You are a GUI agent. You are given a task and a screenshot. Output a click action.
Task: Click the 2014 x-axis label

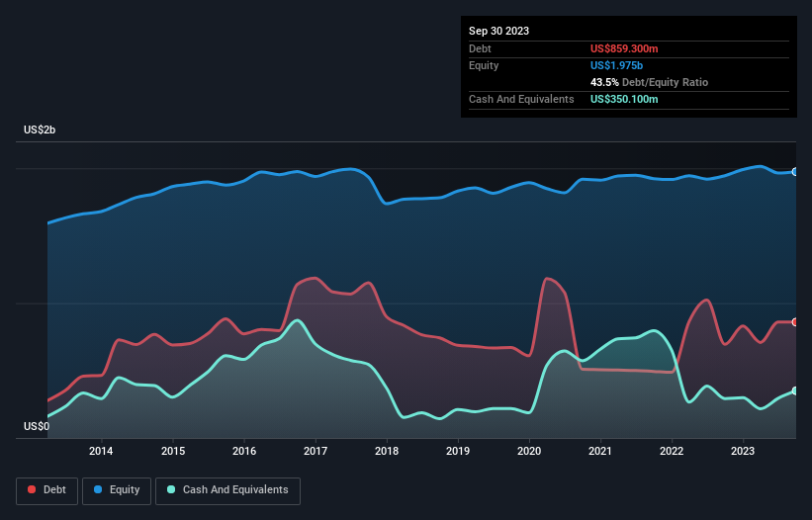pyautogui.click(x=101, y=451)
